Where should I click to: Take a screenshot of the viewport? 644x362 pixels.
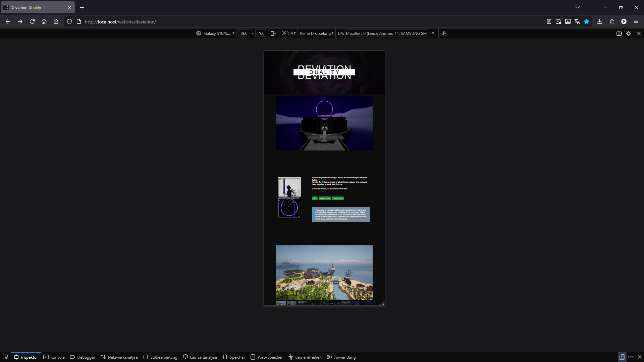click(619, 34)
